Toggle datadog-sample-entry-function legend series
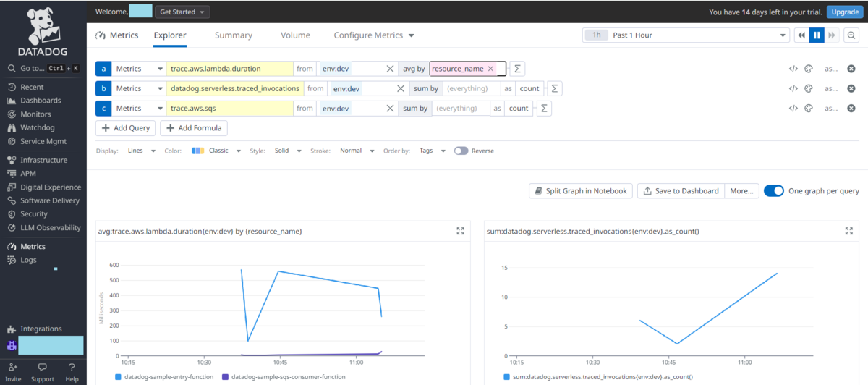The image size is (868, 385). click(166, 376)
